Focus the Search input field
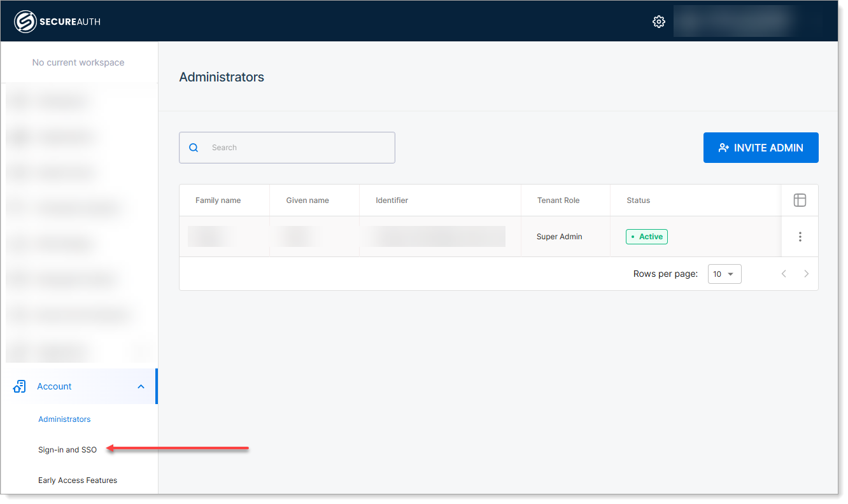Screen dimensions: 848x504 click(x=287, y=148)
